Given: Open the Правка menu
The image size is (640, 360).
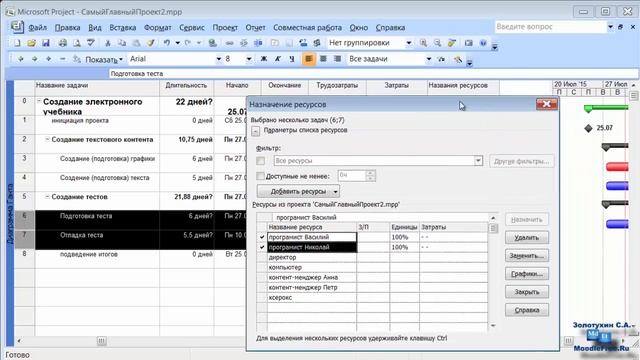Looking at the screenshot, I should [67, 28].
